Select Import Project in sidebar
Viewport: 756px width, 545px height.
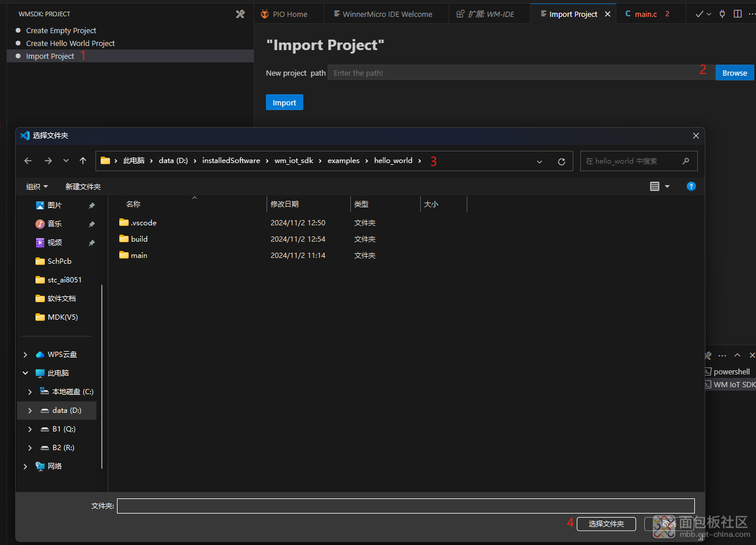(50, 56)
